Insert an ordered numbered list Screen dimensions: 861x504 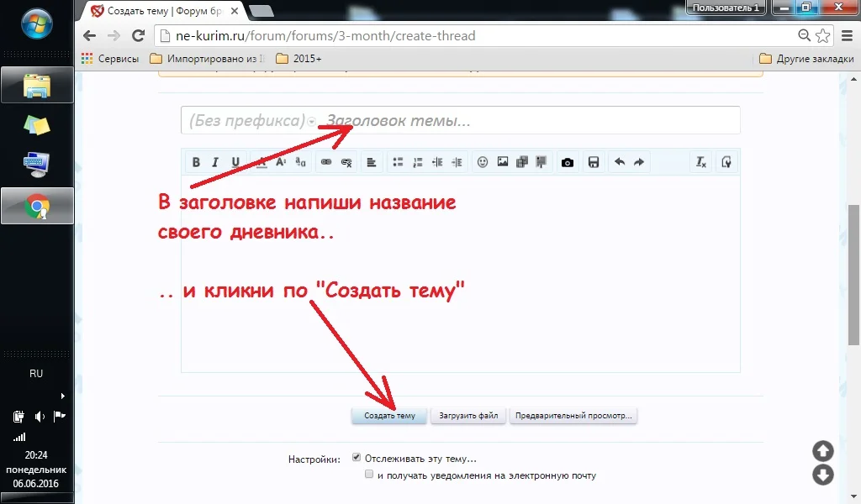tap(417, 162)
